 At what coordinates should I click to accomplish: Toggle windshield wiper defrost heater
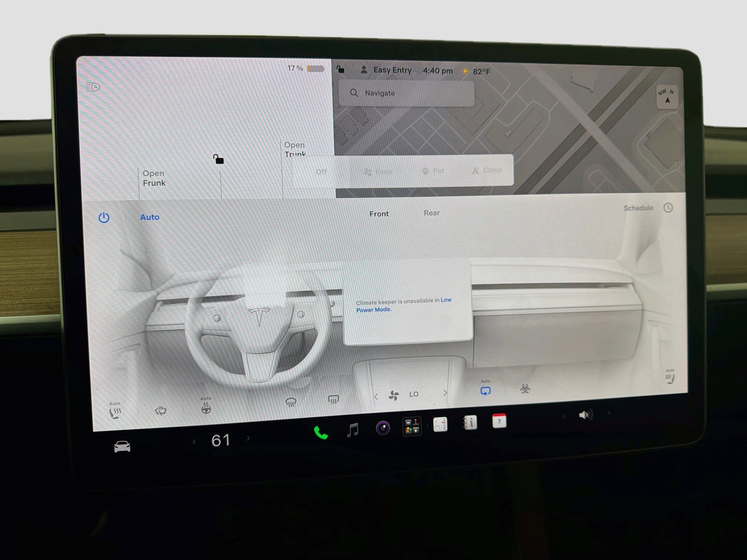[160, 410]
